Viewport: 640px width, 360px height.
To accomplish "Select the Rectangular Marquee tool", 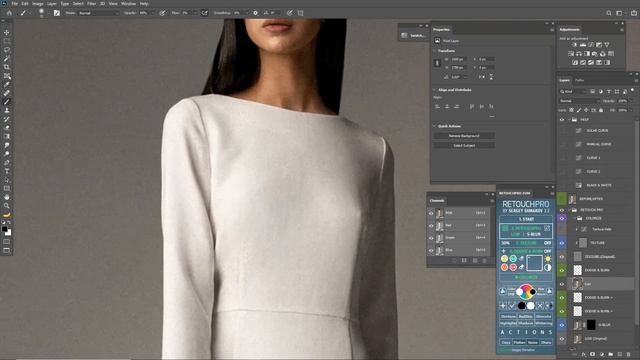I will point(7,41).
